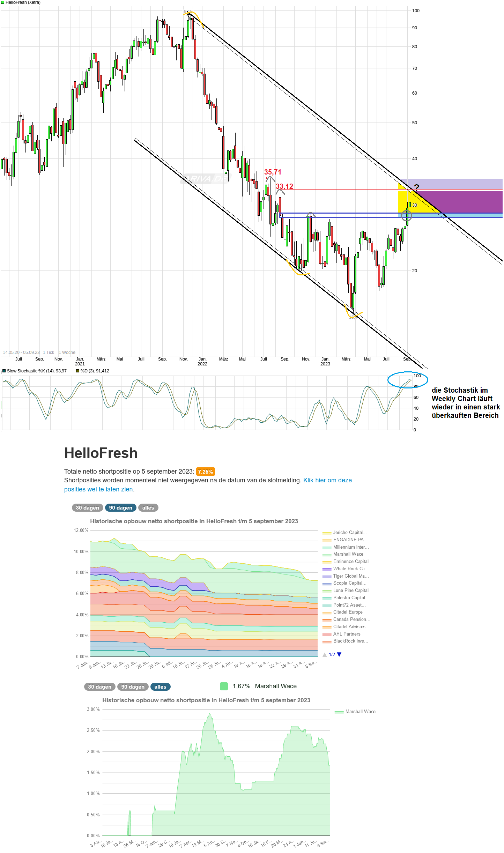Go to next legend page with down arrow

coord(339,655)
